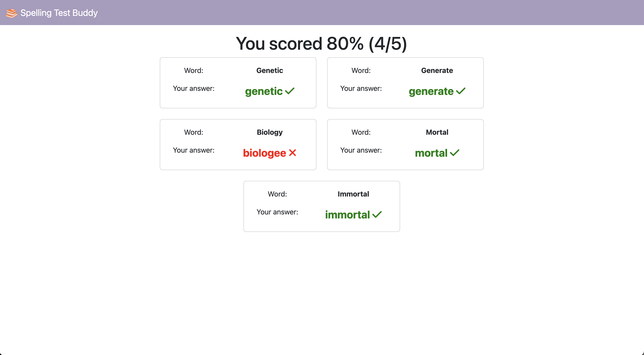Select the incorrect-answer indicator on Biology card
The image size is (644, 355).
click(292, 153)
